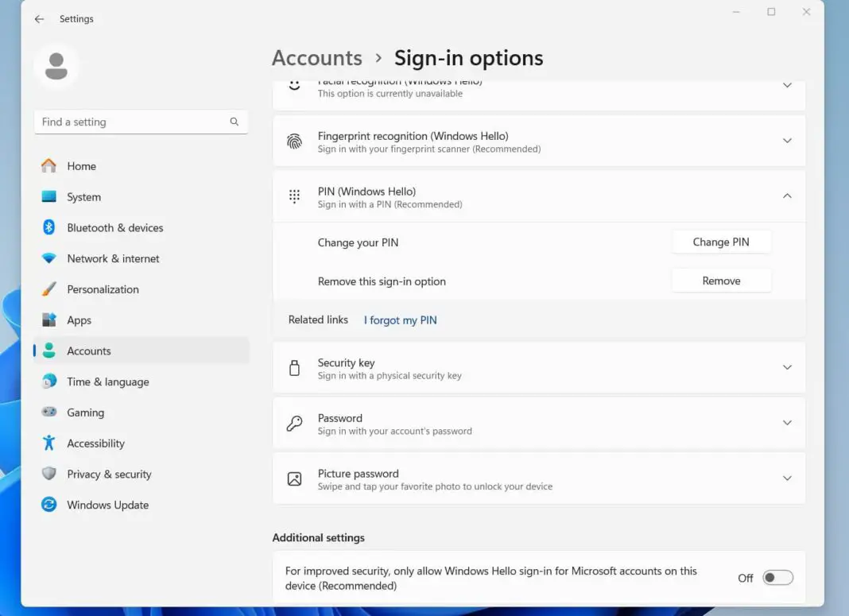This screenshot has width=849, height=616.
Task: Click the Gaming controller icon
Action: coord(49,413)
